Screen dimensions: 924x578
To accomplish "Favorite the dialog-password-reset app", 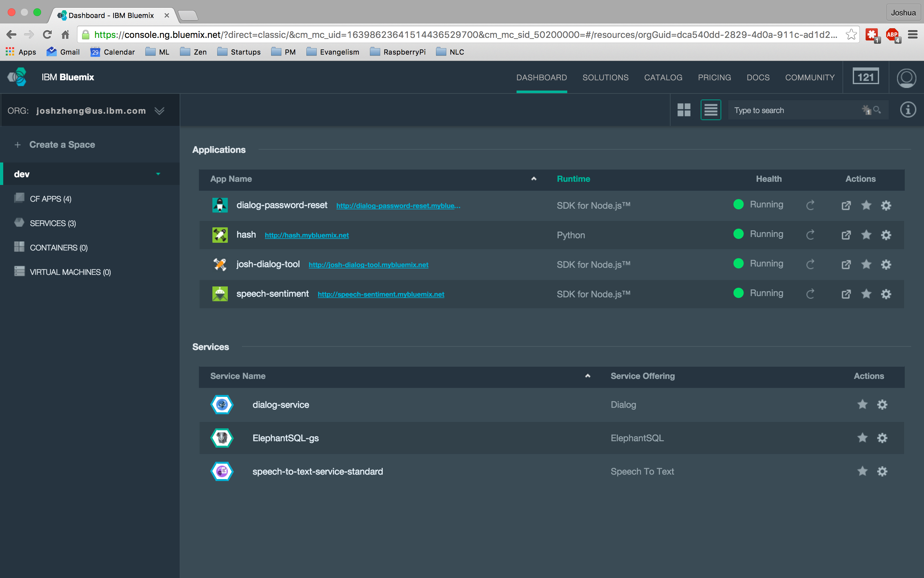I will [x=866, y=205].
